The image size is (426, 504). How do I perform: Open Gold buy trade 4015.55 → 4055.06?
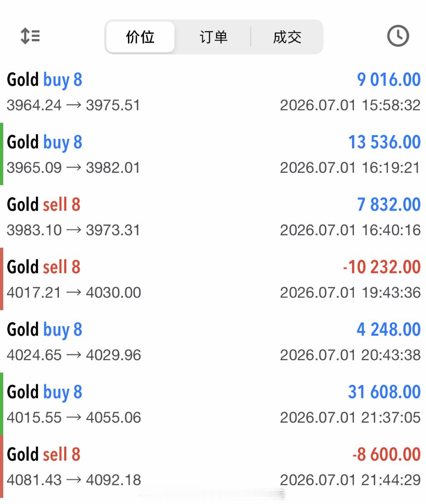pyautogui.click(x=213, y=404)
